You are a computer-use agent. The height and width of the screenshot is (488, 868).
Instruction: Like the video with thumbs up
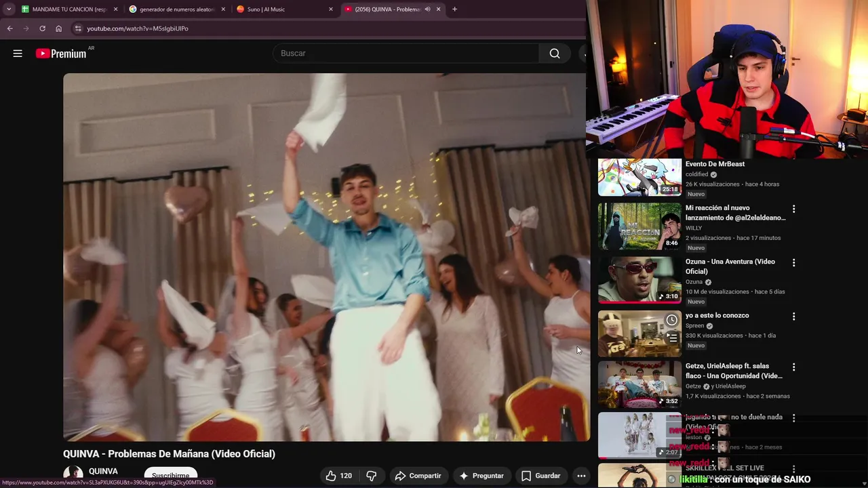point(338,476)
